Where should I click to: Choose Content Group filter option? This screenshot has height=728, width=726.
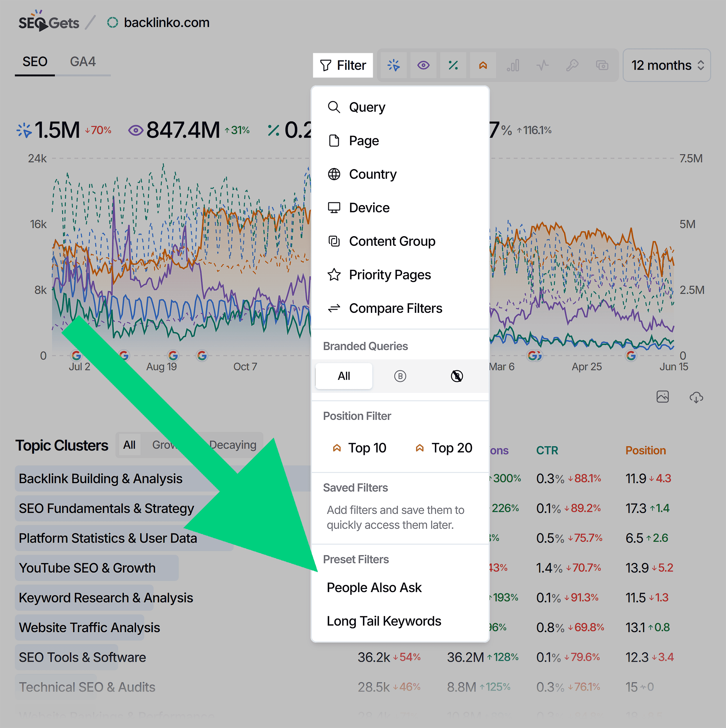[400, 241]
